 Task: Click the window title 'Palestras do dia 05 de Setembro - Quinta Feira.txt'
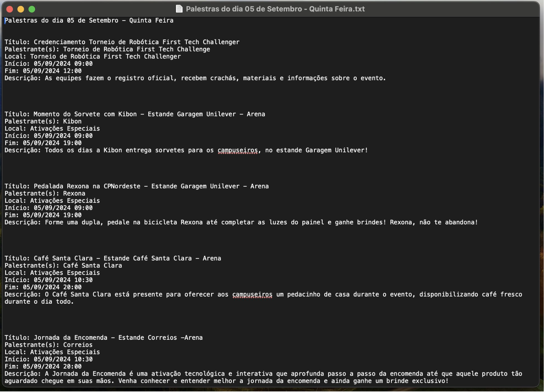pos(275,9)
